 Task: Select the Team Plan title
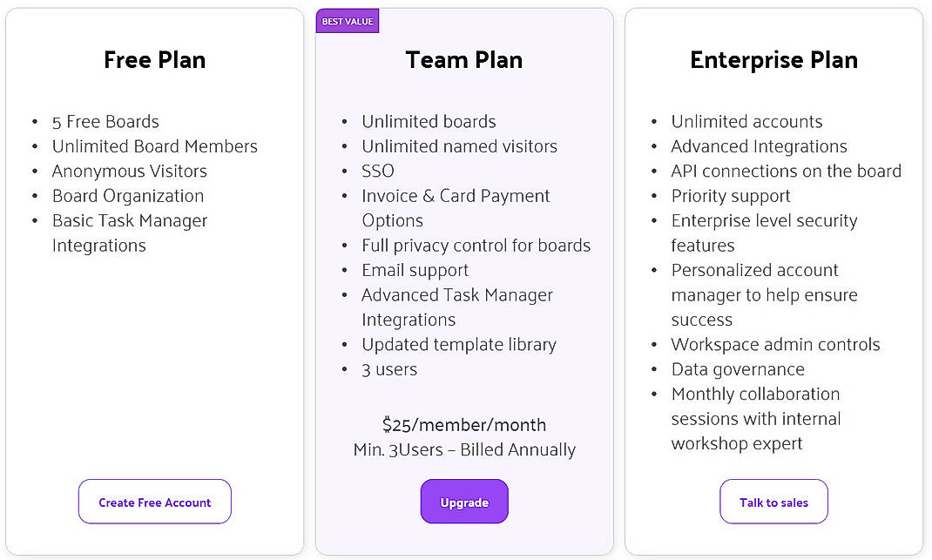[x=464, y=60]
